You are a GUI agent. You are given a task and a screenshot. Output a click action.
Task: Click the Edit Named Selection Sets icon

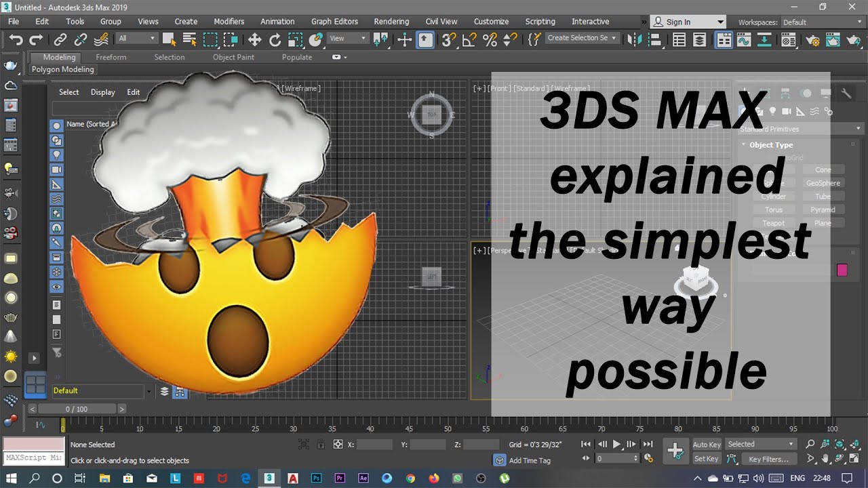pos(536,39)
